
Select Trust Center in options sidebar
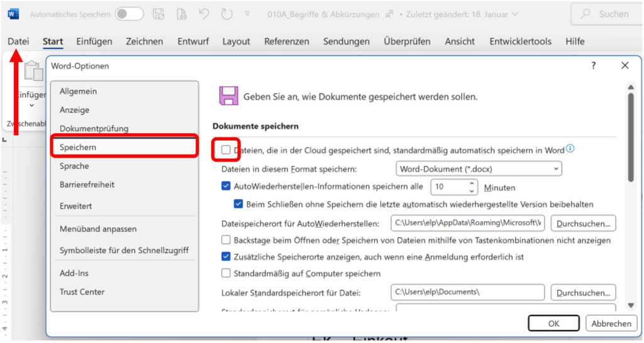(124, 291)
